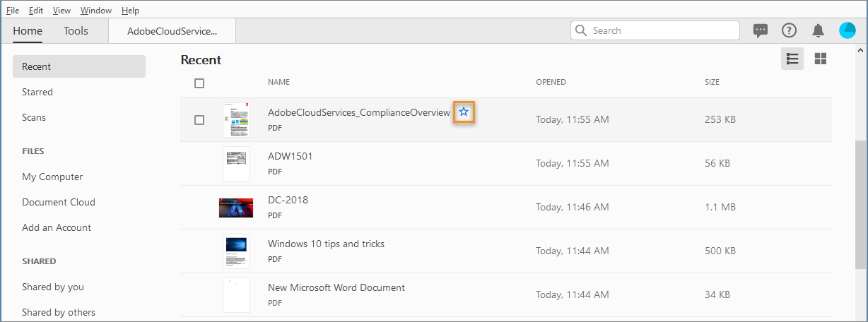Image resolution: width=868 pixels, height=322 pixels.
Task: Open the AdobeCloudService document tab
Action: [x=172, y=31]
